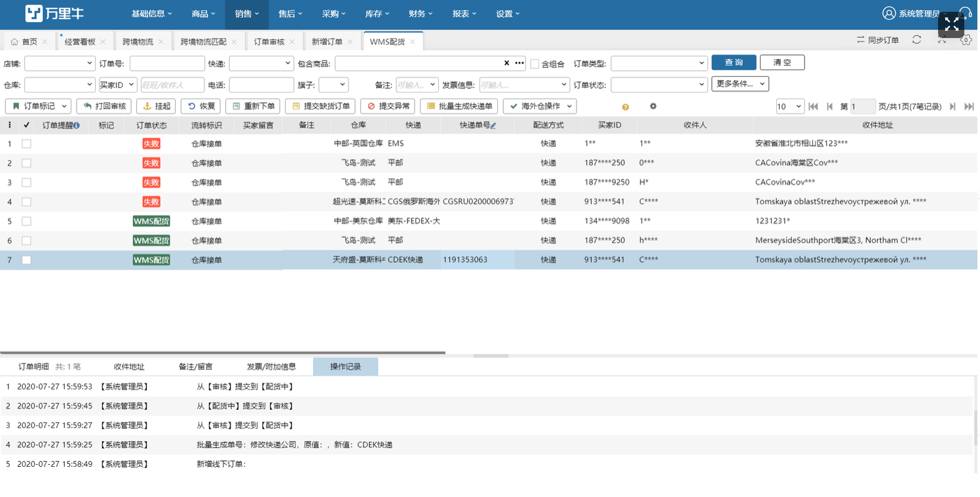Viewport: 980px width, 497px height.
Task: Check the checkbox for row 1
Action: (x=26, y=144)
